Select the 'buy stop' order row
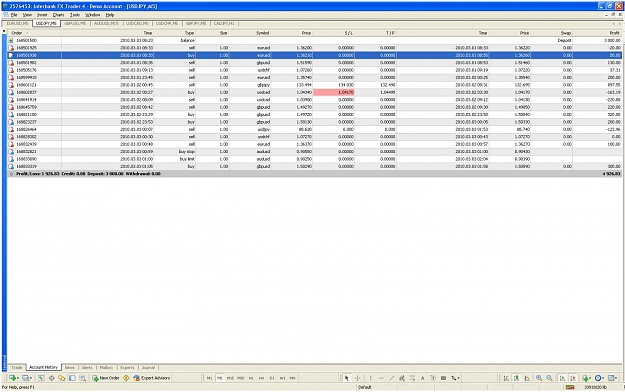Screen dimensions: 625x392 [314, 152]
